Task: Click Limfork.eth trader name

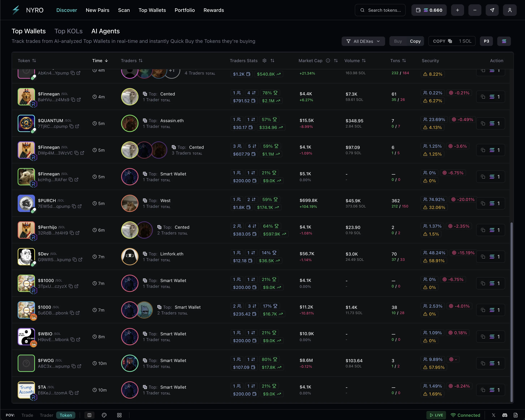Action: (x=172, y=254)
